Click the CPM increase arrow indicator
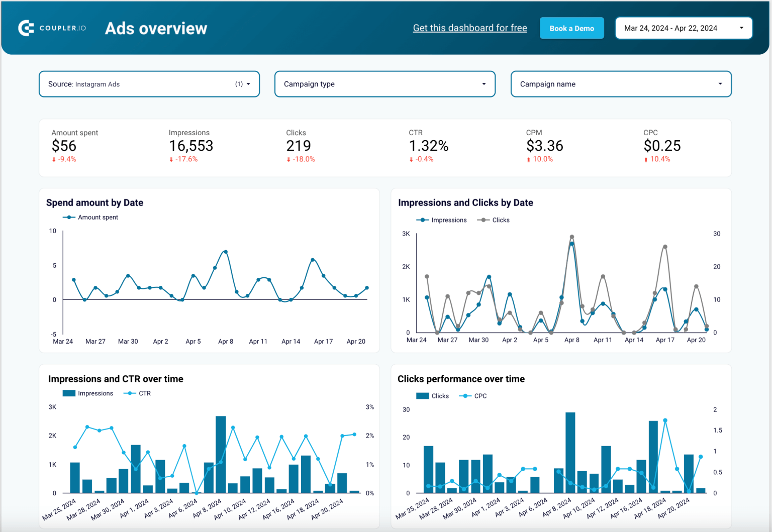Viewport: 772px width, 532px height. 530,159
